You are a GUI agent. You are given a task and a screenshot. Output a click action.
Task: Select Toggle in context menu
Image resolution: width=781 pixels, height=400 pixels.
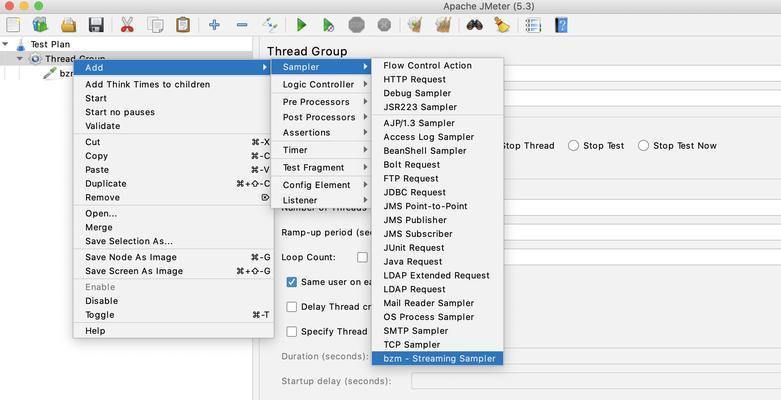click(x=173, y=315)
